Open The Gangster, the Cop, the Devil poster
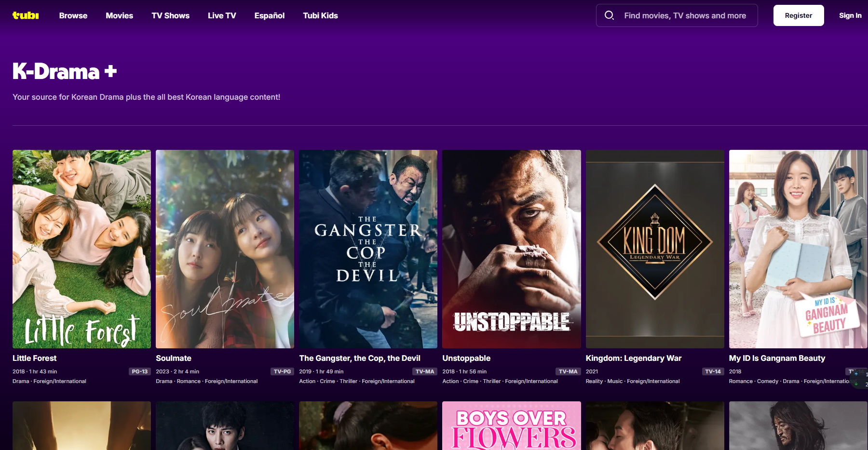 [368, 249]
